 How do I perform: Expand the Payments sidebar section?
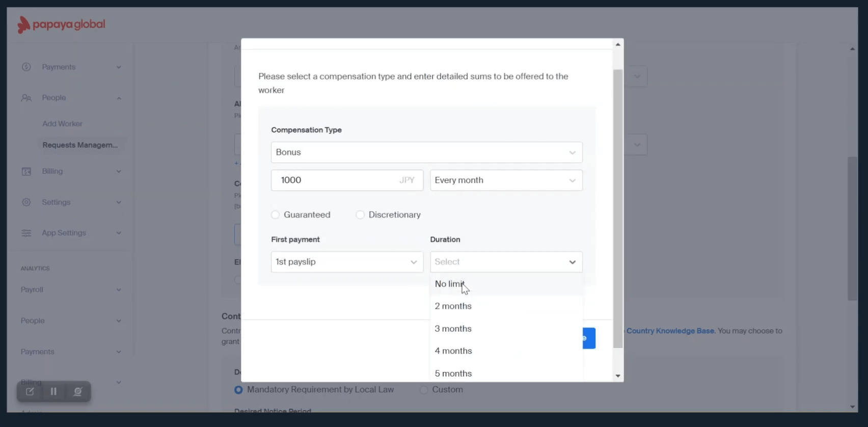point(119,67)
